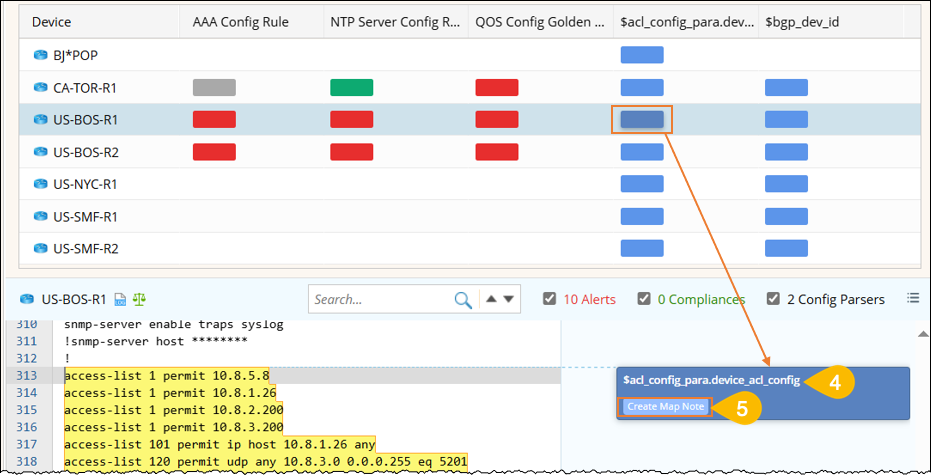
Task: Click the magnifier icon in the search box
Action: (463, 299)
